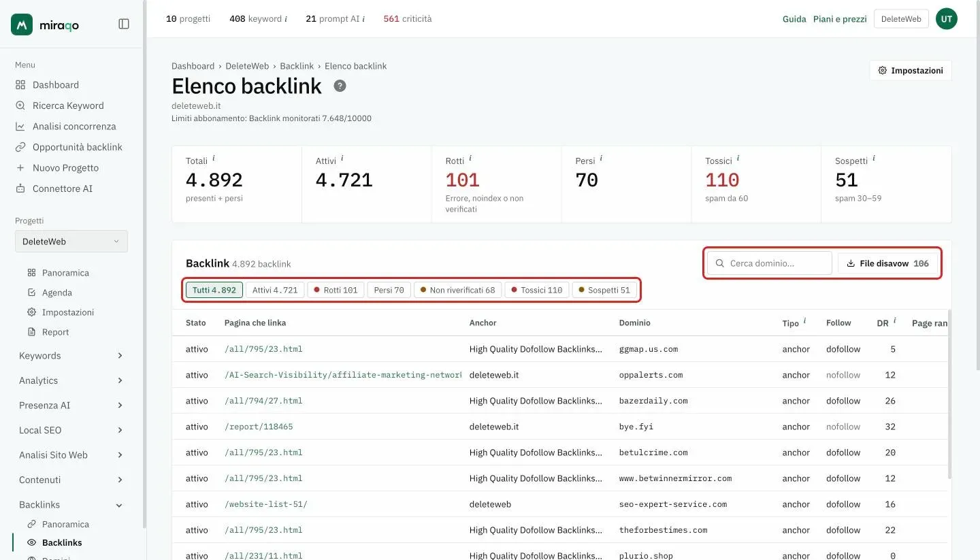This screenshot has width=980, height=560.
Task: Select the Tutti 4.892 filter
Action: coord(214,290)
